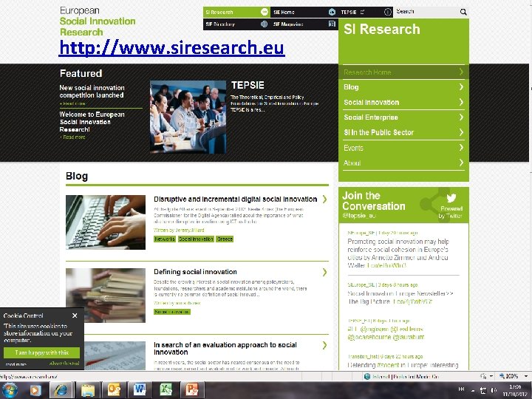Click the SIE Home round icon
This screenshot has height=399, width=532.
(x=332, y=13)
